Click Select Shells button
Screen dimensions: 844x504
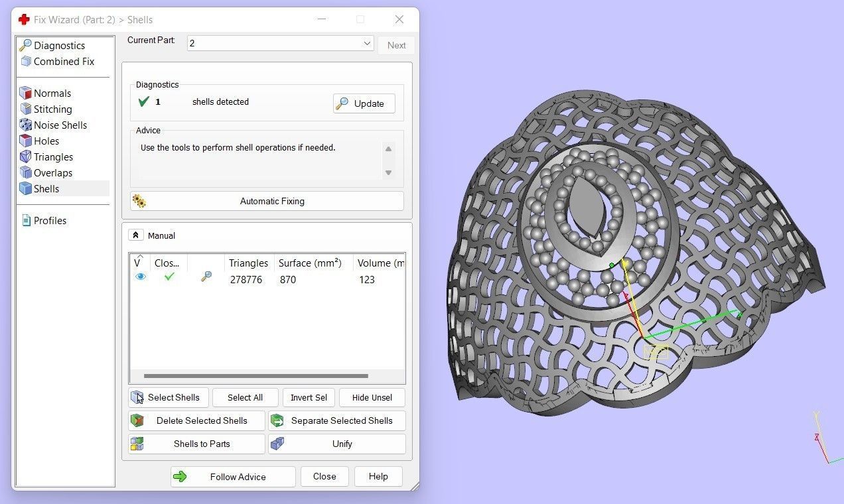click(169, 397)
